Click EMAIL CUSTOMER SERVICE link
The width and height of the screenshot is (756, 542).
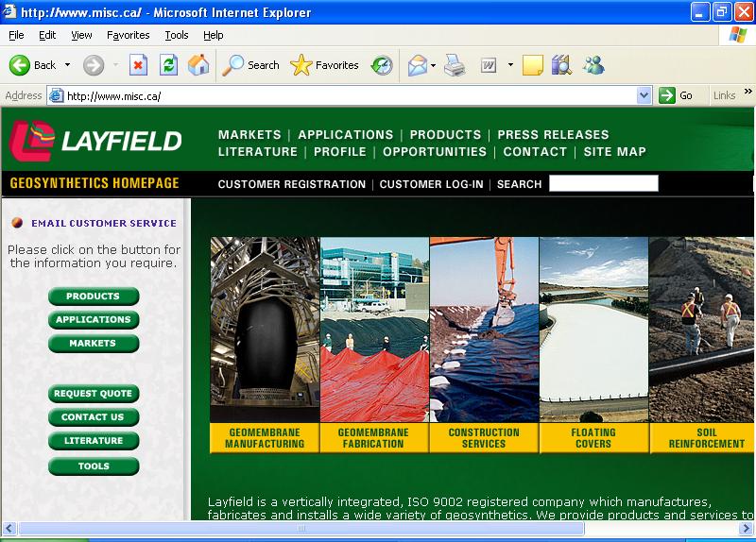(104, 223)
